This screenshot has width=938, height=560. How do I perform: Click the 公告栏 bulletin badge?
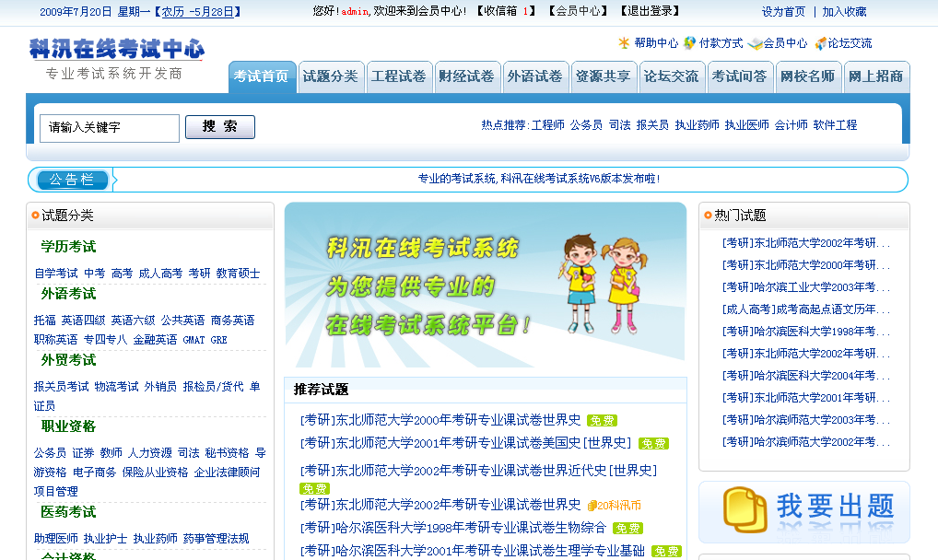pos(72,180)
